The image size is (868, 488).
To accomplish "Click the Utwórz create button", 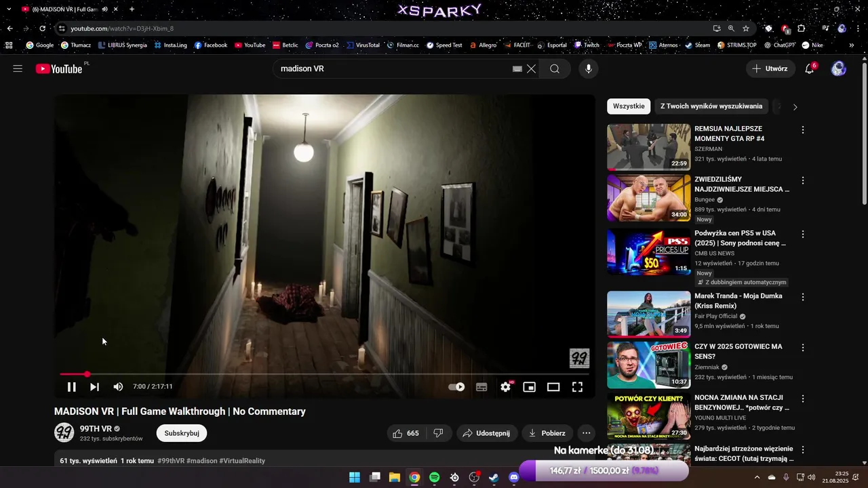I will click(x=770, y=68).
